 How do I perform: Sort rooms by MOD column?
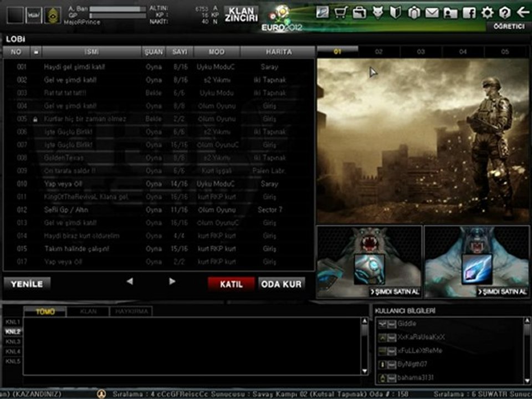coord(217,52)
